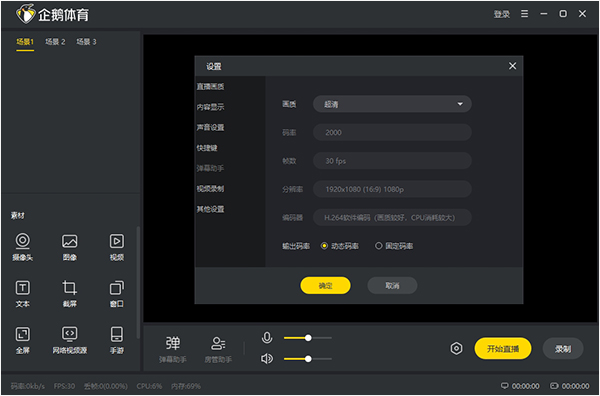
Task: Mute the speaker volume icon
Action: pyautogui.click(x=267, y=359)
